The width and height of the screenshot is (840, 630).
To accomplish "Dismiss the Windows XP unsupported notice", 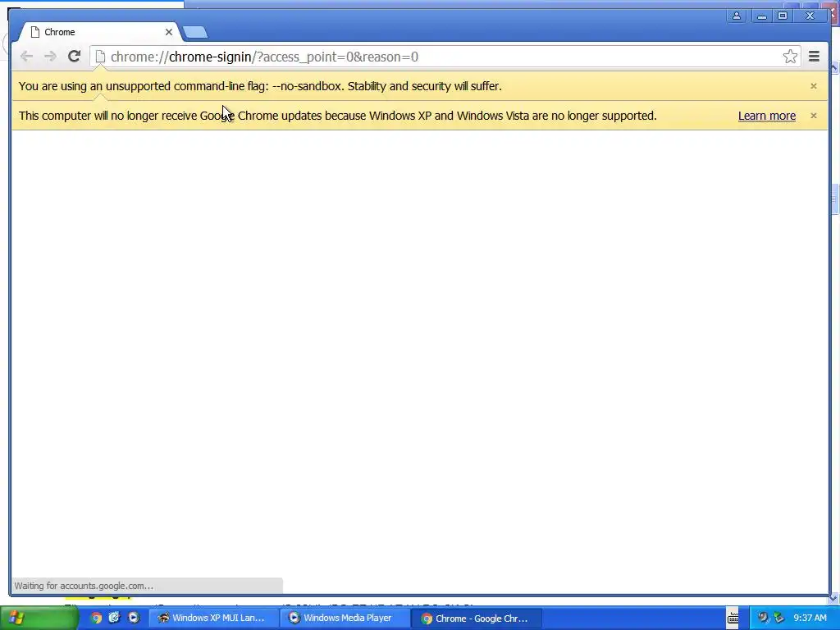I will pos(813,115).
